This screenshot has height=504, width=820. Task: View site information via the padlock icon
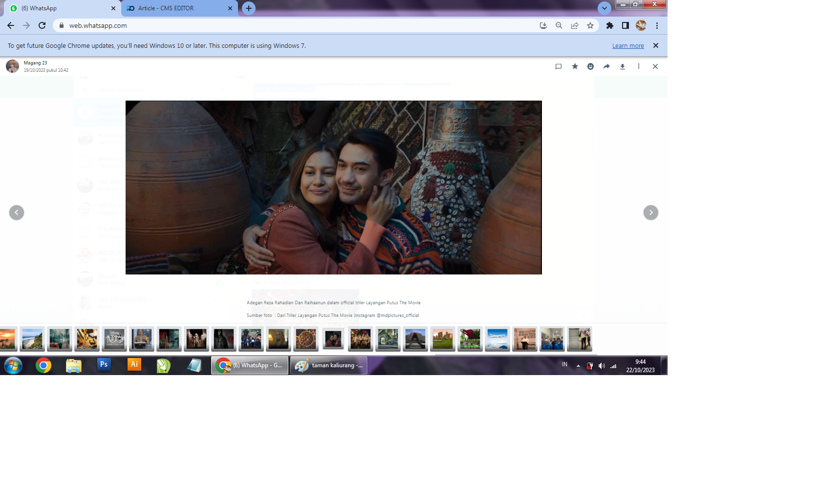pos(62,25)
